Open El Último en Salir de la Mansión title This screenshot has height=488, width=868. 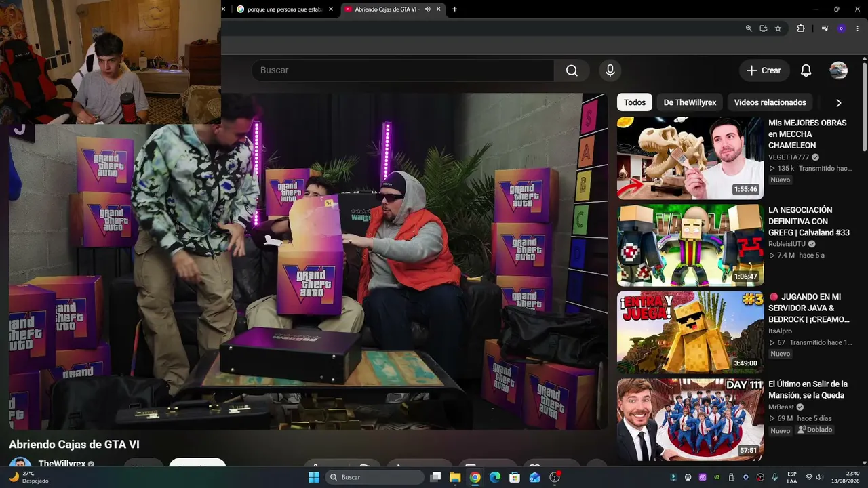point(808,389)
